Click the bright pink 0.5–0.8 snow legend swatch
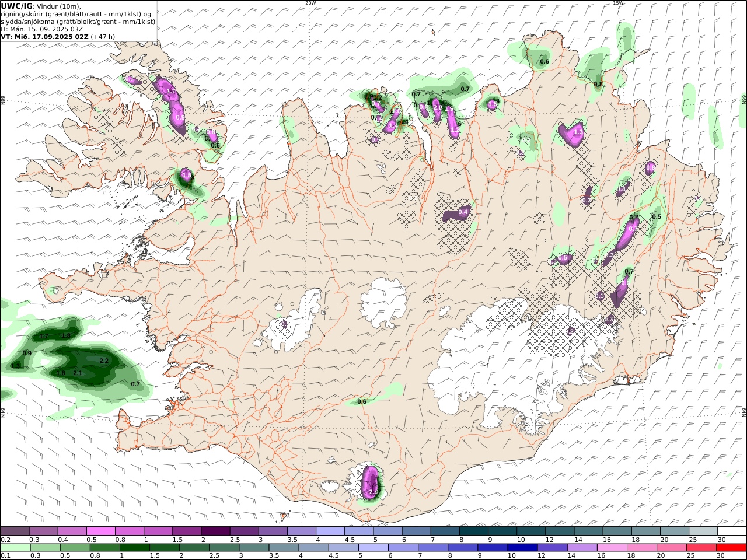The height and width of the screenshot is (560, 747). click(102, 531)
